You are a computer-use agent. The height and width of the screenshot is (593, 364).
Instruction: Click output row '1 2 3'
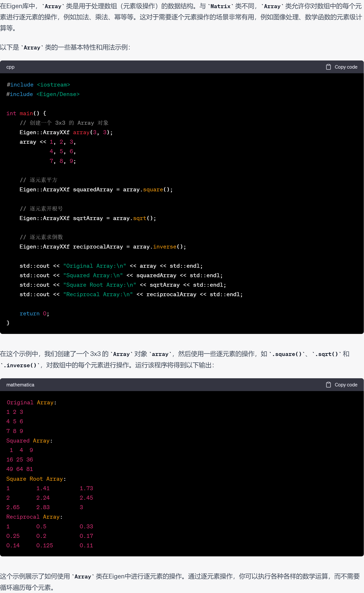15,412
